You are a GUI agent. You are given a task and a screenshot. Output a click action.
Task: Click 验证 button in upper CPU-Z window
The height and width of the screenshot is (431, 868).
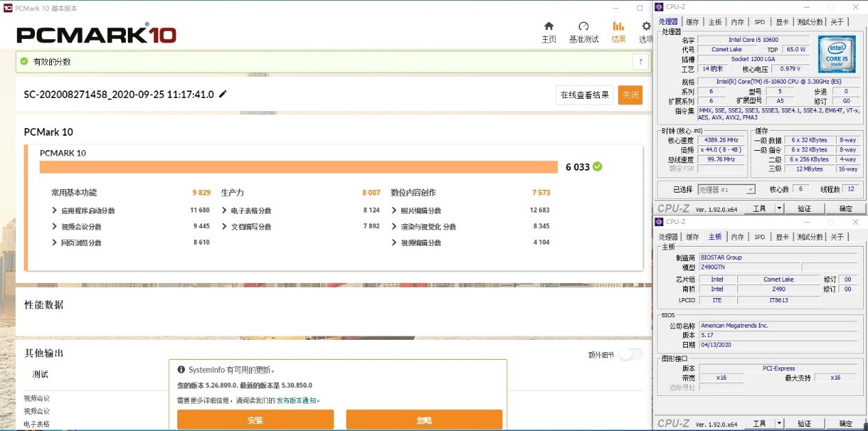[x=804, y=208]
